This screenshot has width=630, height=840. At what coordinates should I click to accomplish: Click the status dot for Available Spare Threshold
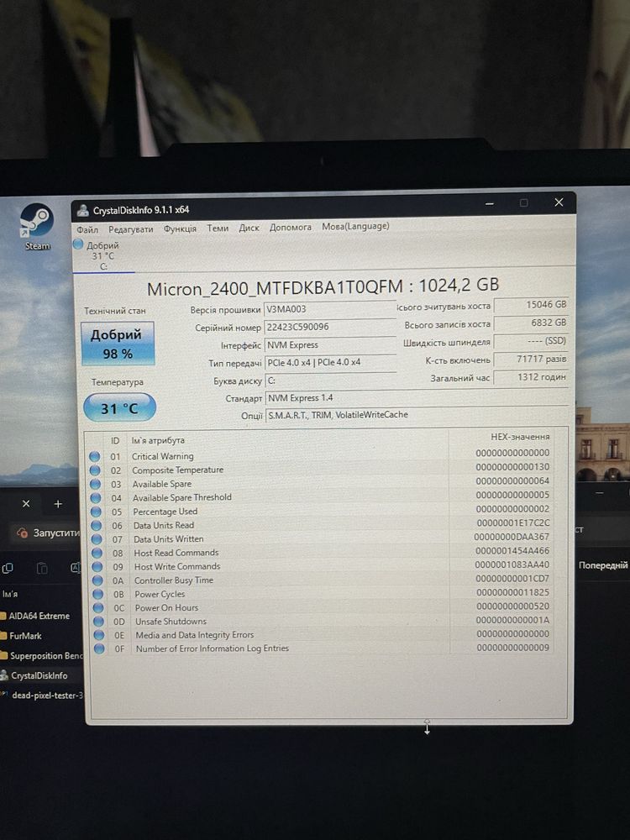coord(96,497)
